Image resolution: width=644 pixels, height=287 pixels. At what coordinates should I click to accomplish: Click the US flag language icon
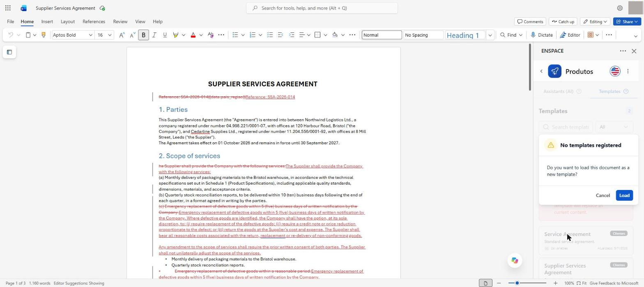click(615, 71)
